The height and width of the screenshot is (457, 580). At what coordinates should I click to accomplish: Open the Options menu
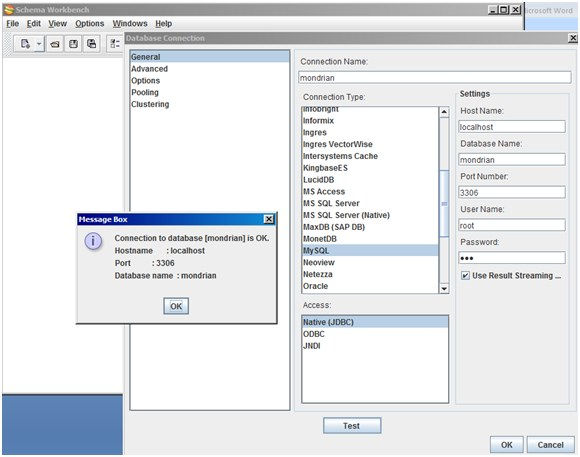tap(90, 24)
